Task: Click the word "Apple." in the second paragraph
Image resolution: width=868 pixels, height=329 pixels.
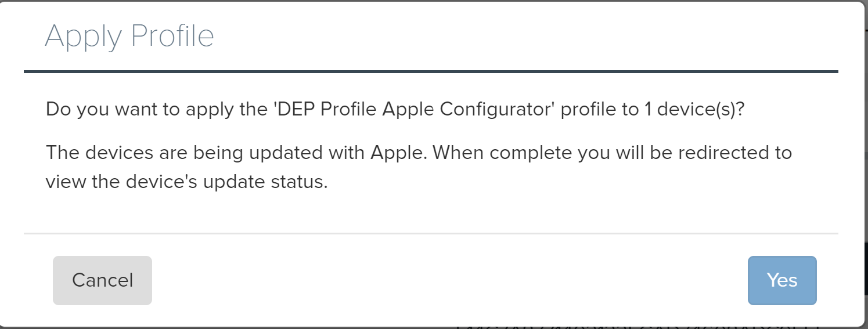Action: point(398,153)
